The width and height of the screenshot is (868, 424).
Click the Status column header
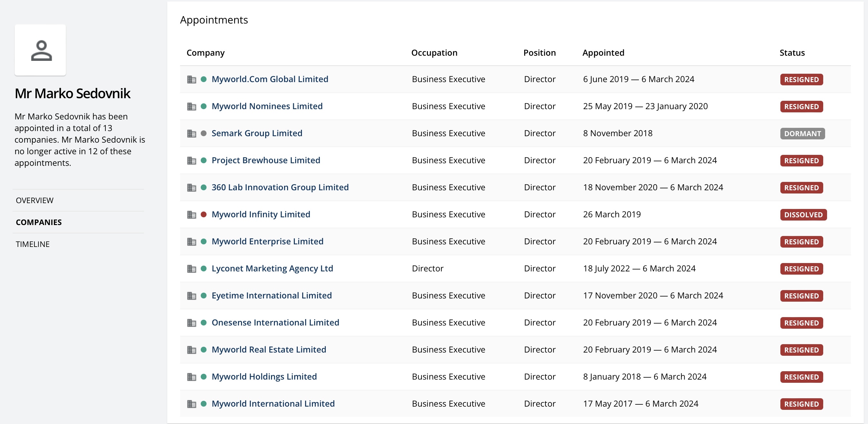[x=792, y=53]
